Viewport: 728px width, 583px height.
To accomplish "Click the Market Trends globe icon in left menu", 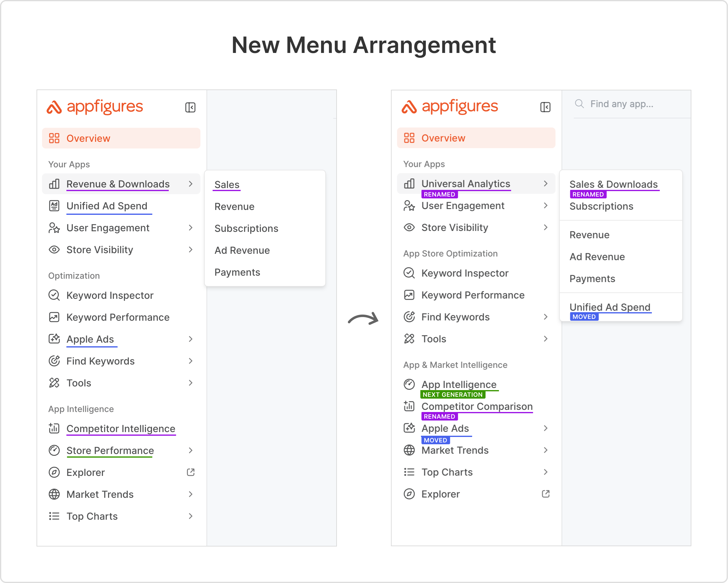I will tap(54, 494).
